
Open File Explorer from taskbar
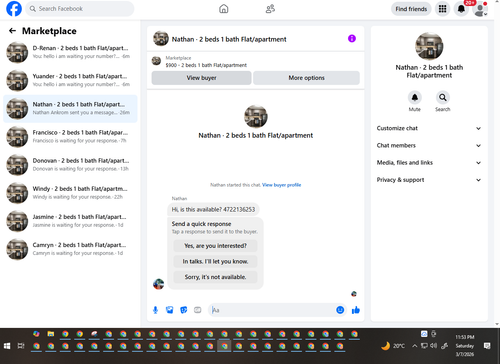51,334
